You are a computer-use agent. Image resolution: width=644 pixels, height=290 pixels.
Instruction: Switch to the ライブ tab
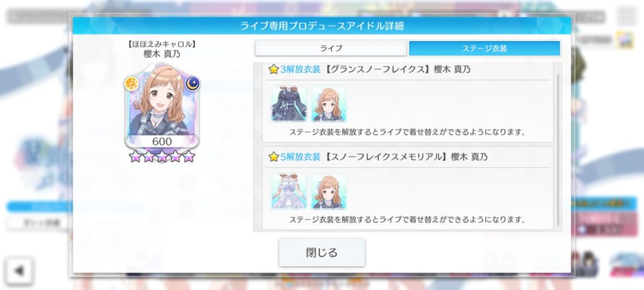(x=331, y=48)
